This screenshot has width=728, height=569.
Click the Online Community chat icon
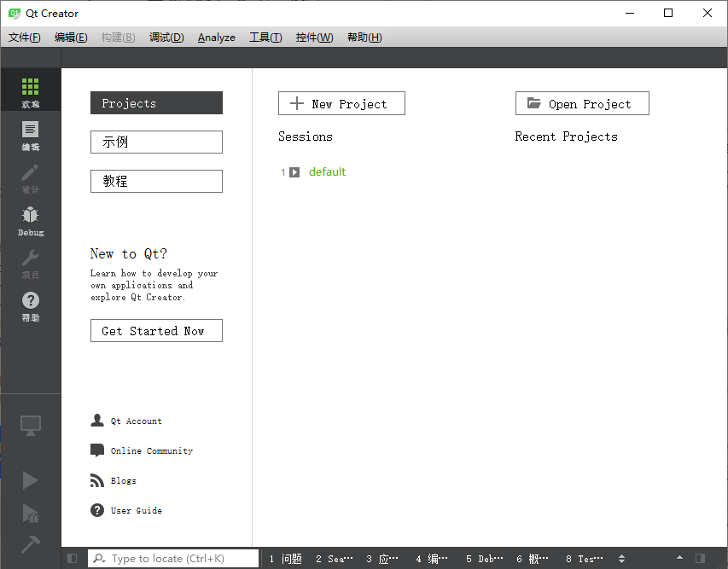click(x=97, y=450)
